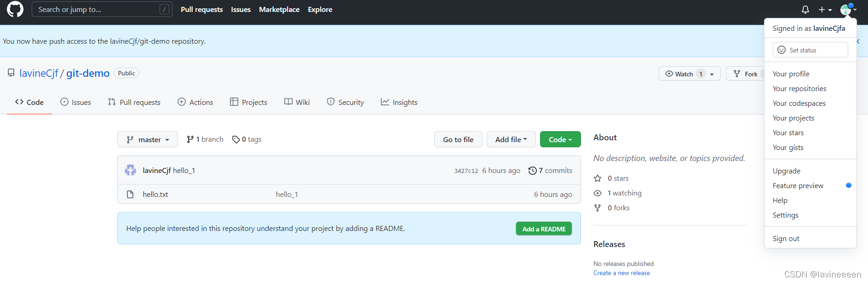This screenshot has height=282, width=868.
Task: Open the lavineCjf owner link
Action: pyautogui.click(x=39, y=73)
